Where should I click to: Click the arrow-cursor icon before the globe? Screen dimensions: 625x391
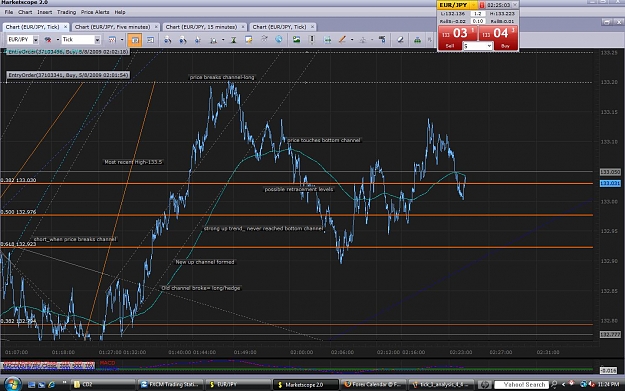[264, 39]
